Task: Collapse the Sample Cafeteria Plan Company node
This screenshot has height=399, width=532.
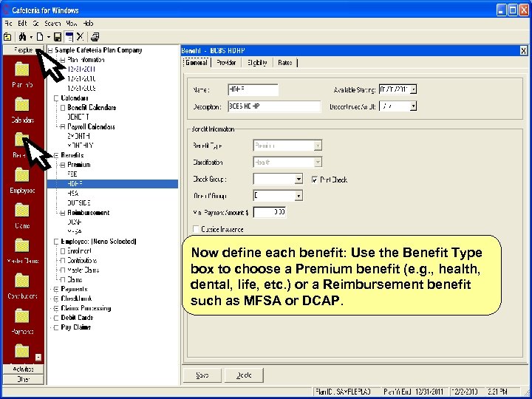Action: [50, 50]
